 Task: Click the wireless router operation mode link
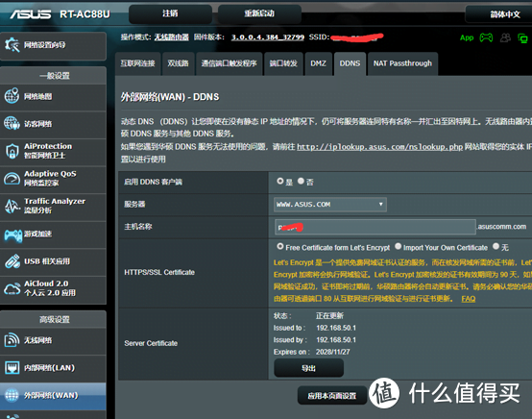tap(171, 37)
